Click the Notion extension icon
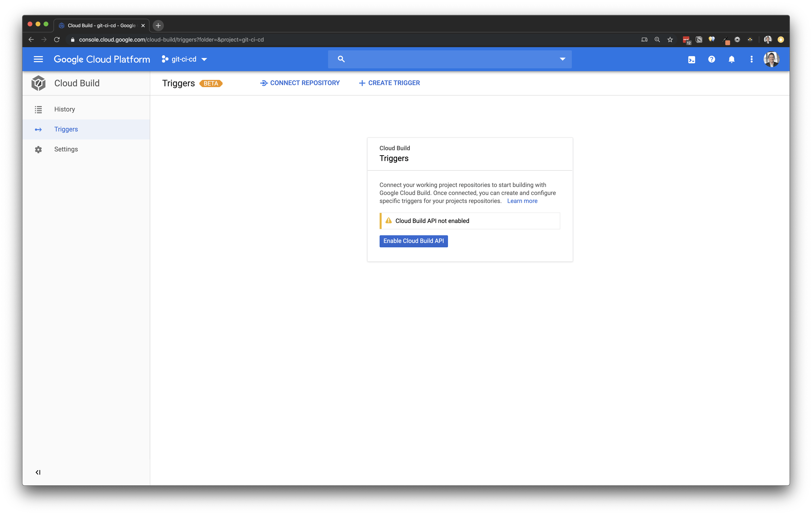Viewport: 812px width, 515px height. pos(699,40)
